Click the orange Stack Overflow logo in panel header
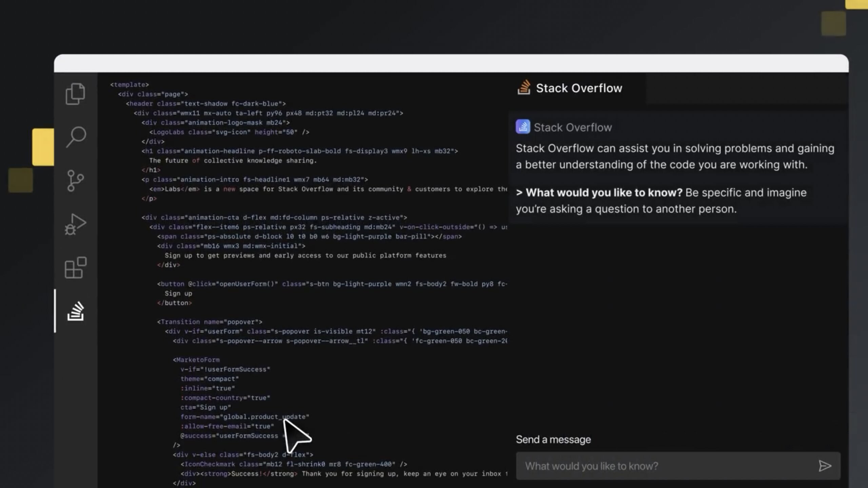868x488 pixels. coord(524,87)
